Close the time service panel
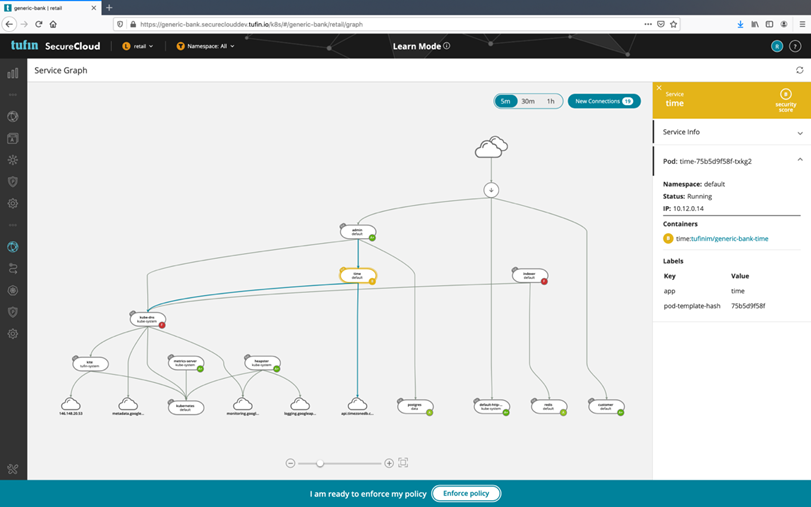 point(659,88)
